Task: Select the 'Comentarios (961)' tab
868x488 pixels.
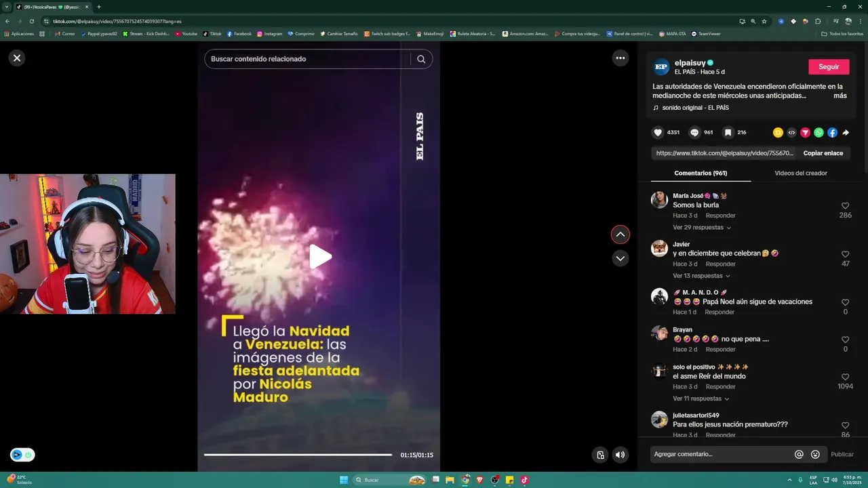Action: tap(701, 173)
